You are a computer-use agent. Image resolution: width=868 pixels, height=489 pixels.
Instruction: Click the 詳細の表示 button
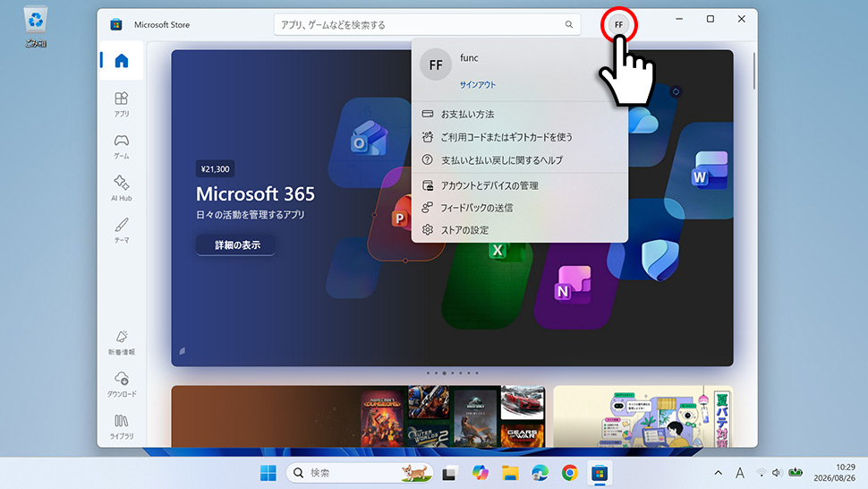click(x=235, y=244)
